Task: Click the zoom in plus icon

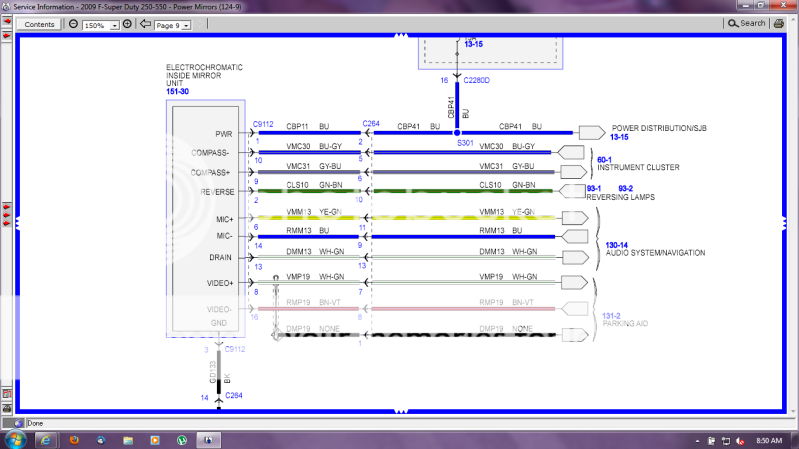Action: click(x=128, y=23)
